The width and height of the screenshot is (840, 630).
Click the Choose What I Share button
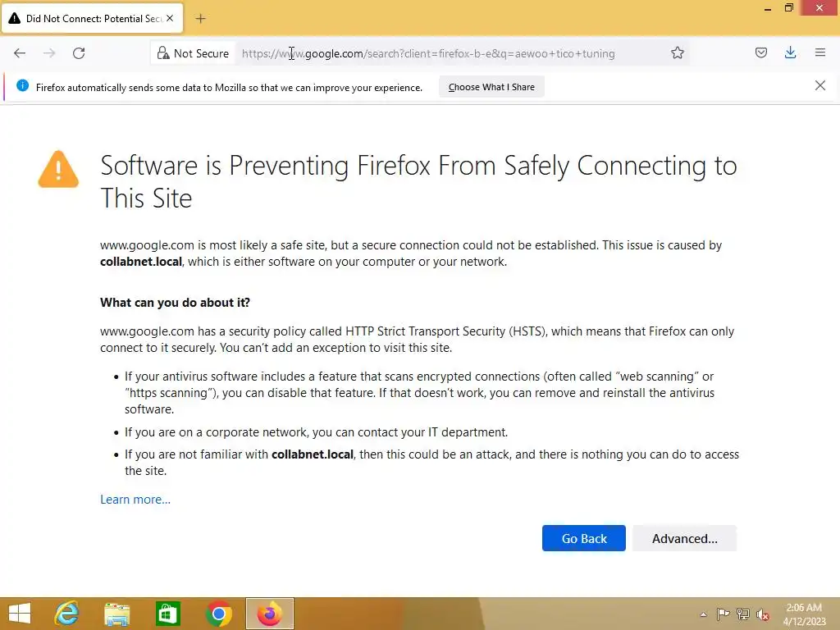(491, 87)
